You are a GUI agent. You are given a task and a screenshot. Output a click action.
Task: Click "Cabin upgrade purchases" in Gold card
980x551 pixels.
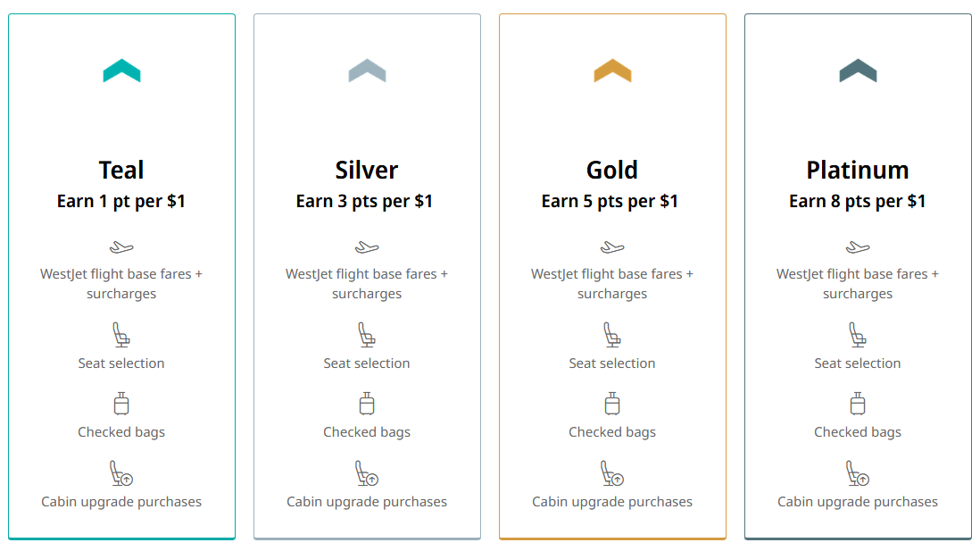tap(612, 502)
